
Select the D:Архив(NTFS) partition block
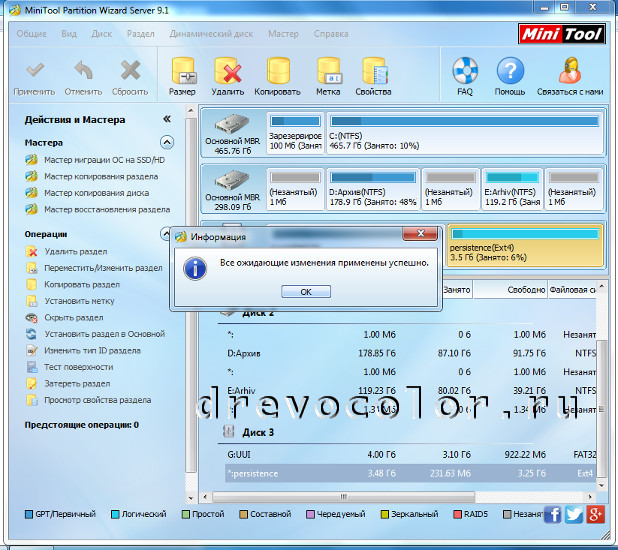coord(373,189)
